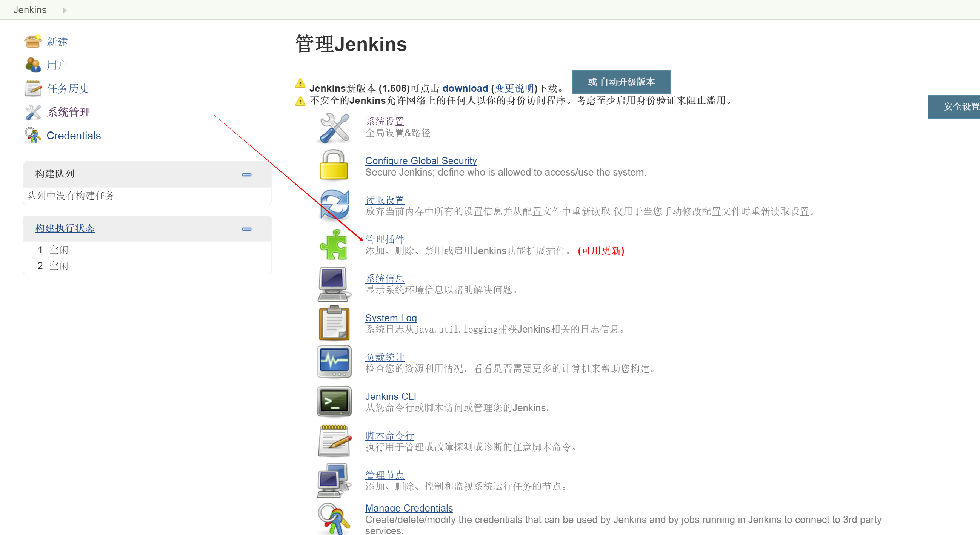
Task: Open breadcrumb arrow next to Jenkins
Action: coord(65,10)
